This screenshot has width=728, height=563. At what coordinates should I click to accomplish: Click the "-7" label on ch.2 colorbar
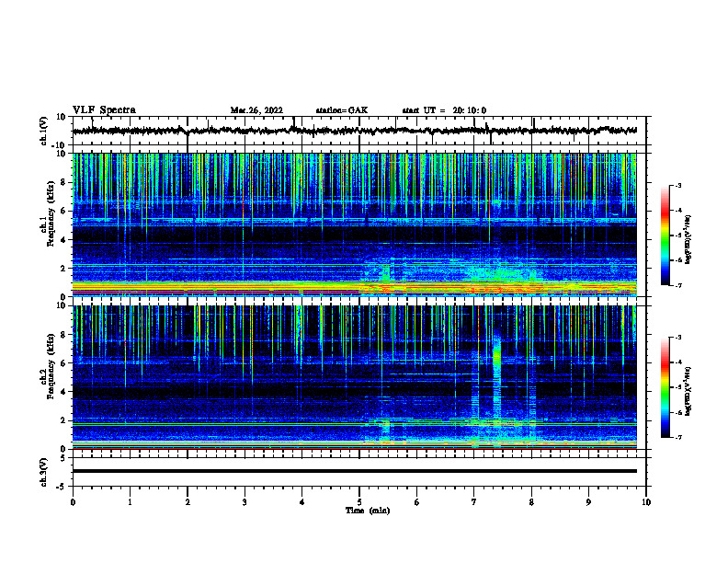click(x=677, y=437)
